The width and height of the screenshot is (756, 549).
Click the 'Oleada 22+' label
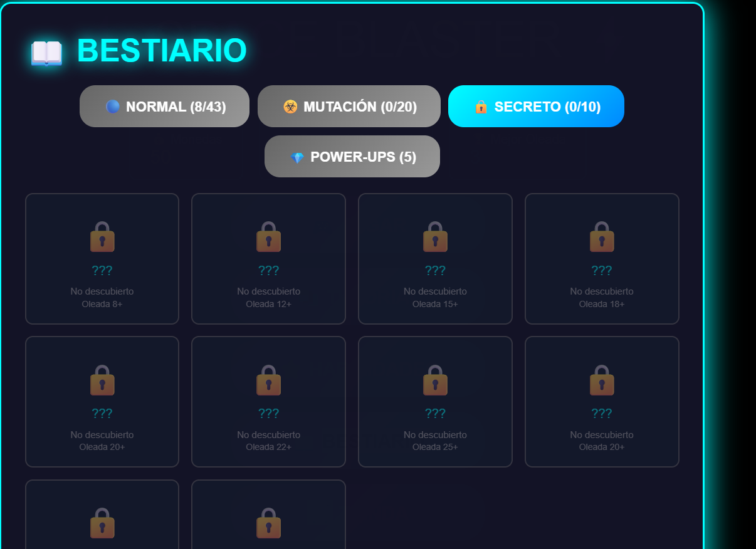pos(268,447)
